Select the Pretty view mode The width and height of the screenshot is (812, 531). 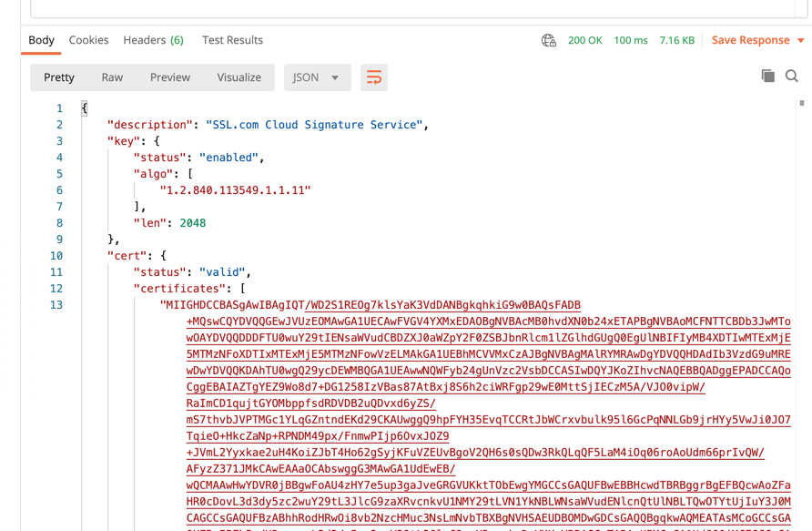[59, 77]
